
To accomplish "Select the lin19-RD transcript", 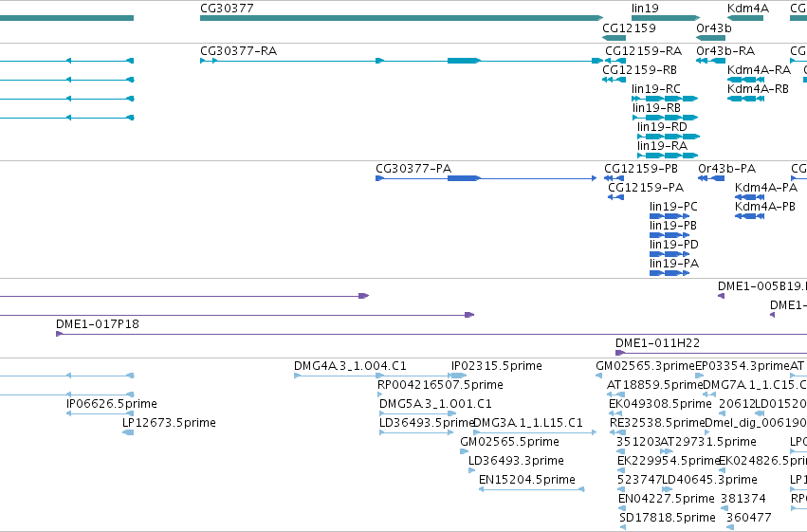I will click(669, 137).
